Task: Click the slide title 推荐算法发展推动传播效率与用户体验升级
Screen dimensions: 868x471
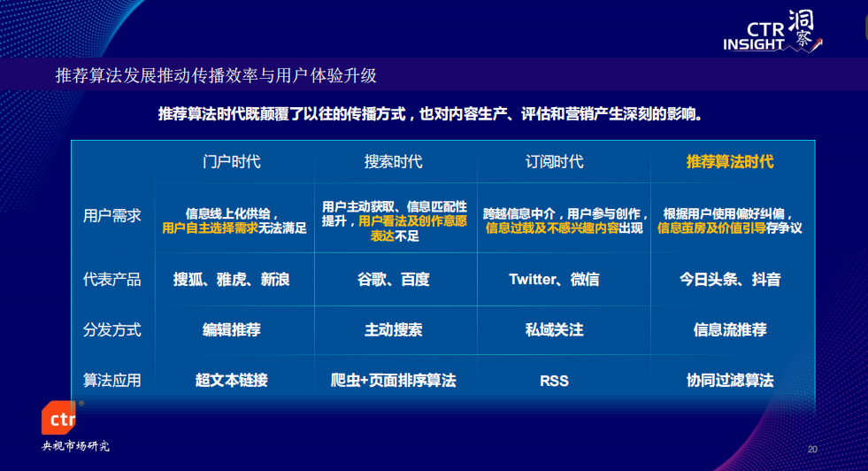Action: click(216, 75)
